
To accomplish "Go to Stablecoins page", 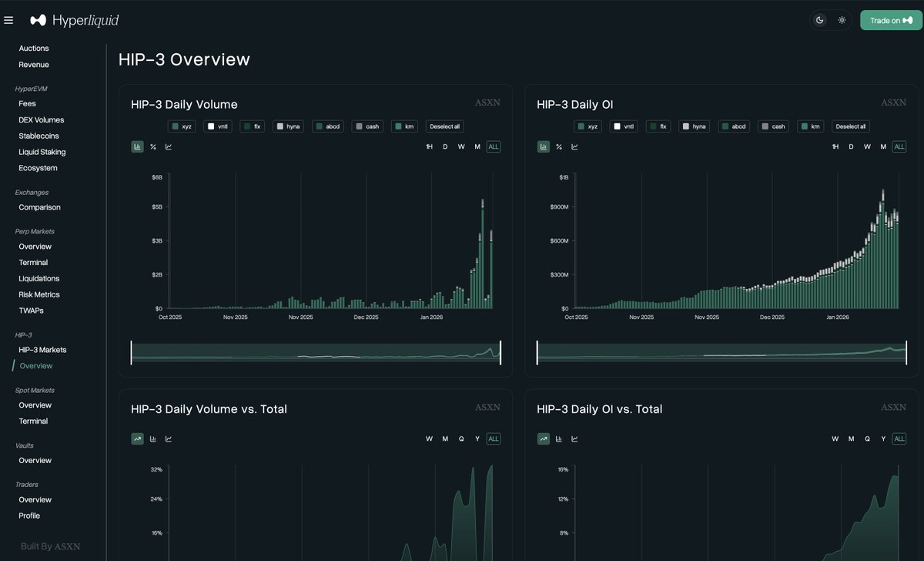I will point(38,136).
